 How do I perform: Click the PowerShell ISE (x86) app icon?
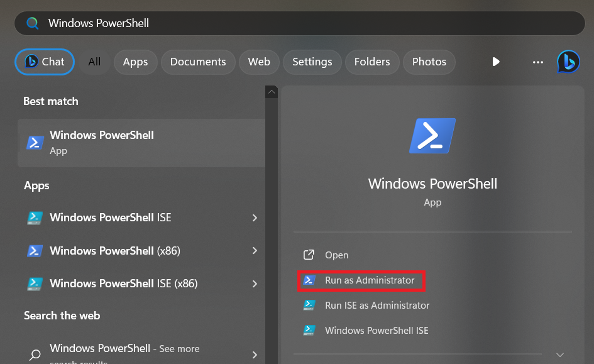(35, 284)
